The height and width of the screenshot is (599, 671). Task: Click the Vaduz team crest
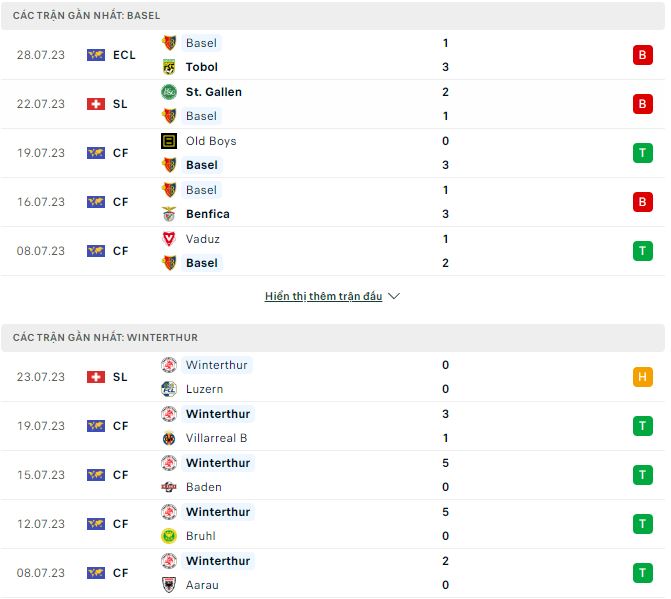pyautogui.click(x=169, y=239)
